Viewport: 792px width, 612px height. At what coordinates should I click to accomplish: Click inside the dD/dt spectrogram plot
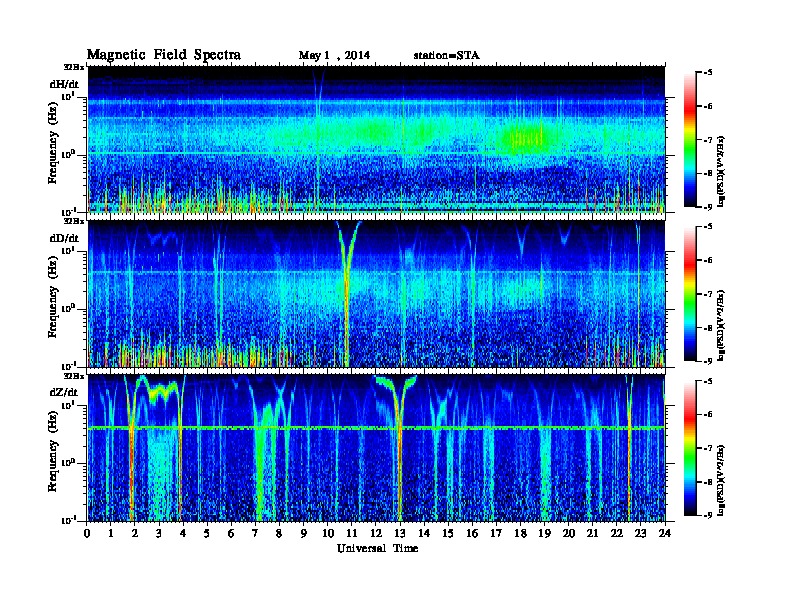[x=376, y=294]
